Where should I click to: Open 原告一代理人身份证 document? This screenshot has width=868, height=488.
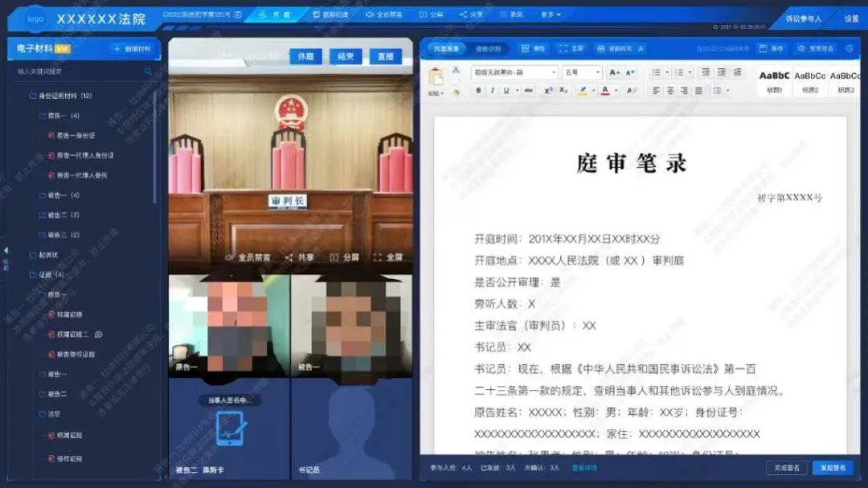pyautogui.click(x=81, y=156)
